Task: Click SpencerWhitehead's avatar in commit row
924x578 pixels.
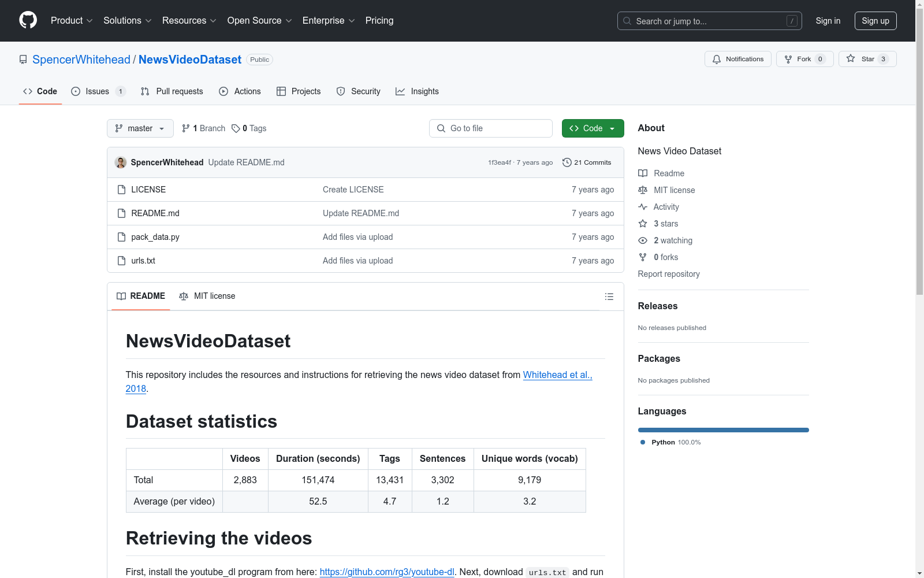Action: 121,162
